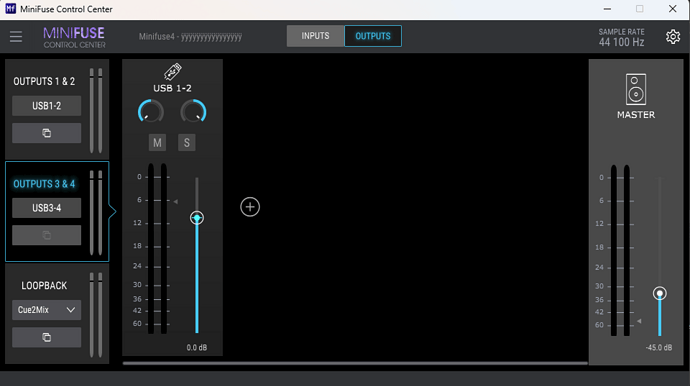Open the Cue2Mix loopback dropdown
The image size is (690, 386).
46,310
